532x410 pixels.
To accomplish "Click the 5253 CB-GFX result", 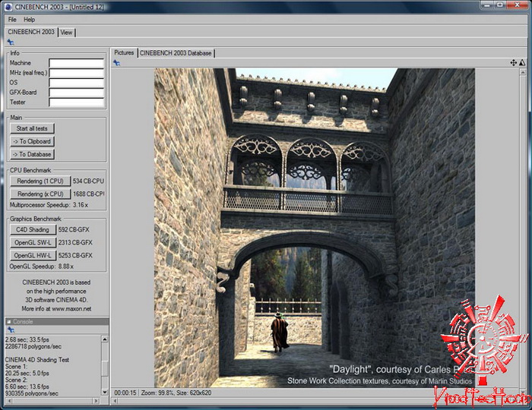I will click(x=75, y=255).
